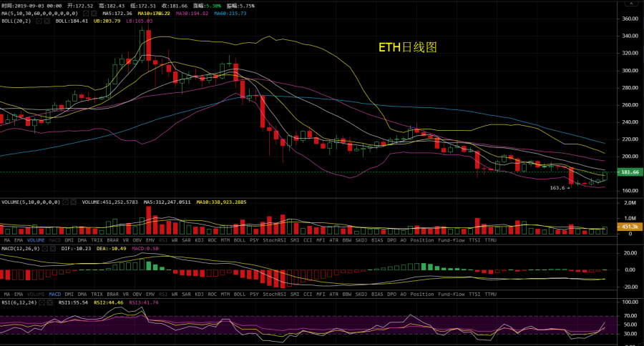Select BBW tab in the MACD panel's indicator row

[346, 295]
